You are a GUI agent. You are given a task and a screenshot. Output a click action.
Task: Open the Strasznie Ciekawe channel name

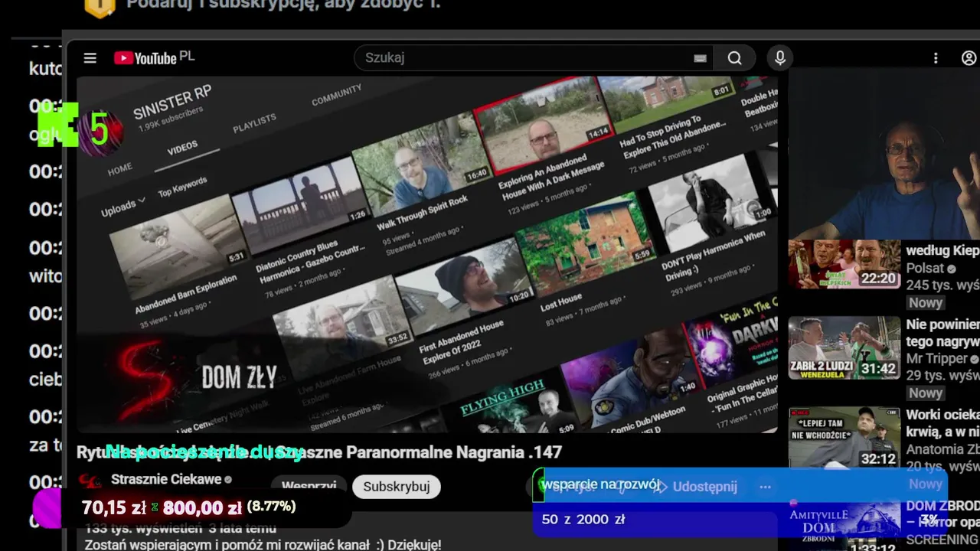coord(166,479)
